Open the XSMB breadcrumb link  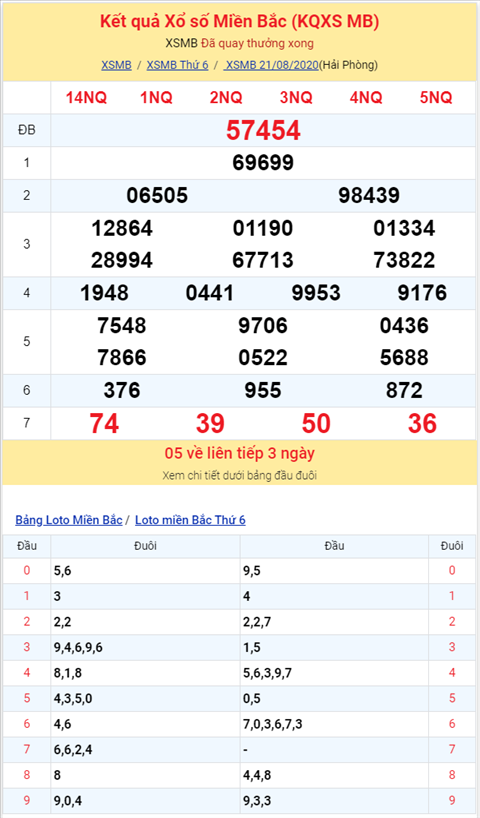tap(116, 65)
